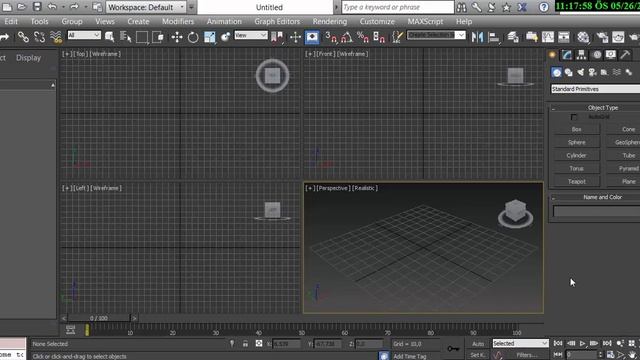Open Select by Name list
Viewport: 640px width, 360px height.
pyautogui.click(x=126, y=37)
